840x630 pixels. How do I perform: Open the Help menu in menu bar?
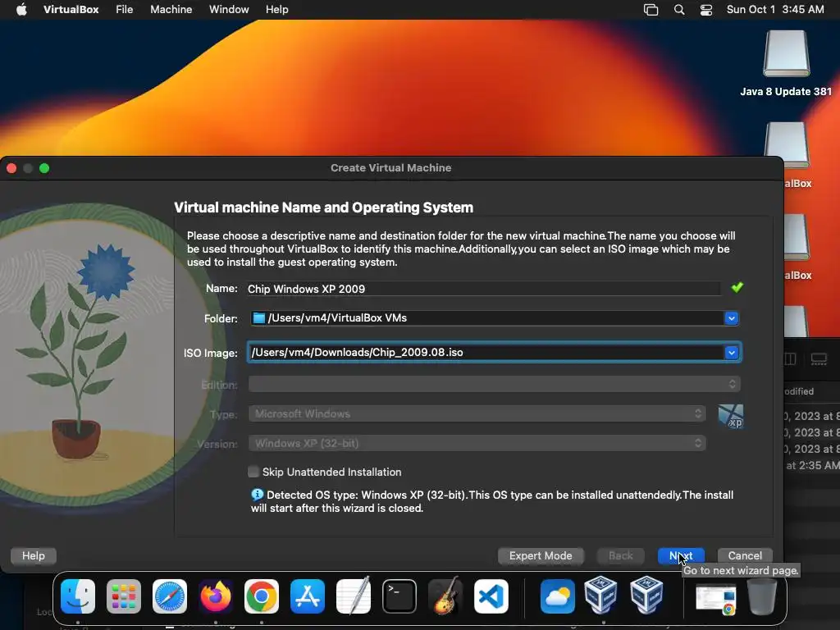click(276, 10)
